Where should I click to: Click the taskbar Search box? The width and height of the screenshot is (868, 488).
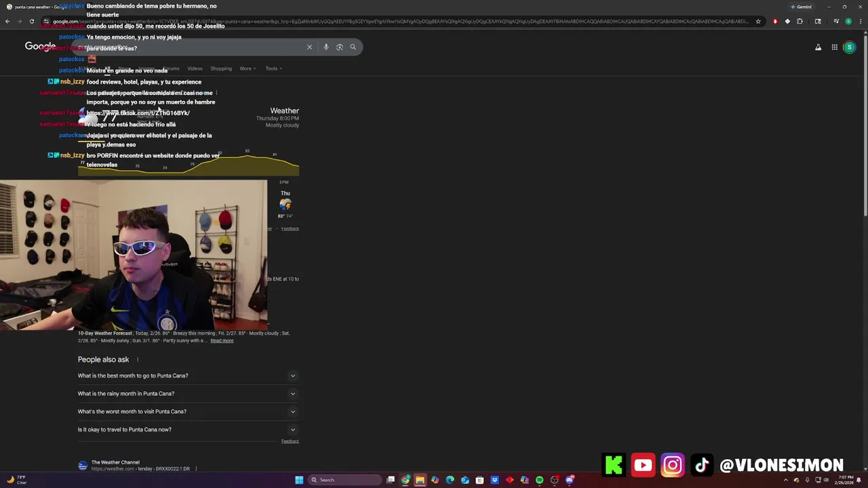[344, 480]
